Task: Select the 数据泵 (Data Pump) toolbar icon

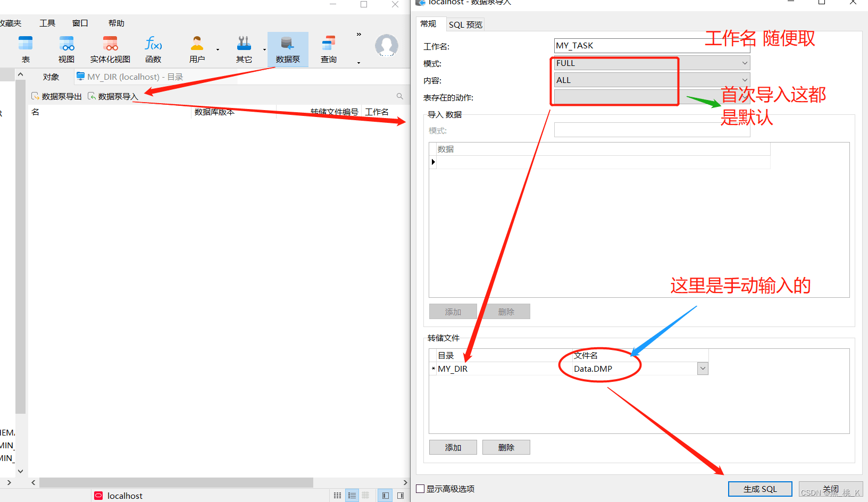Action: coord(288,49)
